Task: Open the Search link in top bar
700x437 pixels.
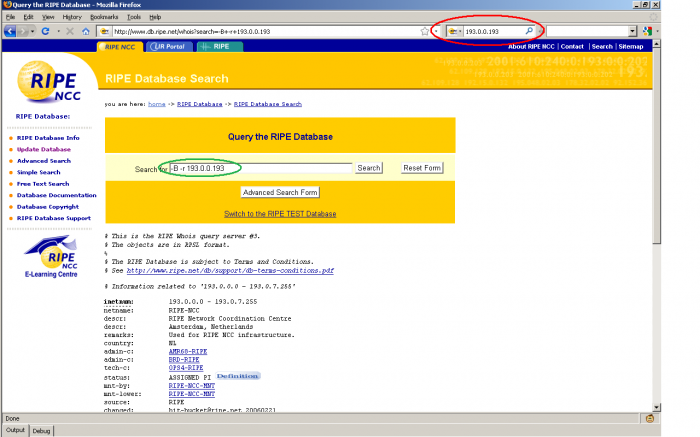Action: pyautogui.click(x=602, y=46)
